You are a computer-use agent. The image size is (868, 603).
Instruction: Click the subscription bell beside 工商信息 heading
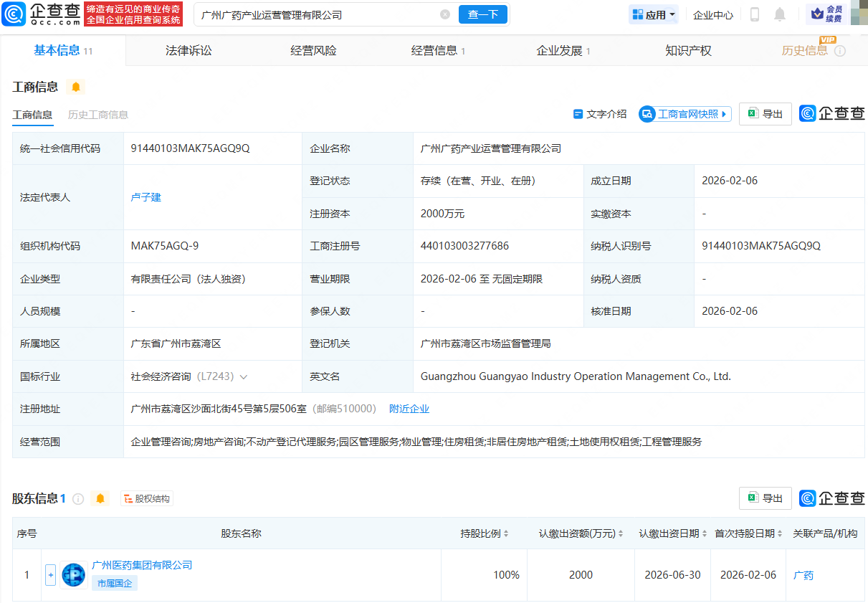click(76, 87)
